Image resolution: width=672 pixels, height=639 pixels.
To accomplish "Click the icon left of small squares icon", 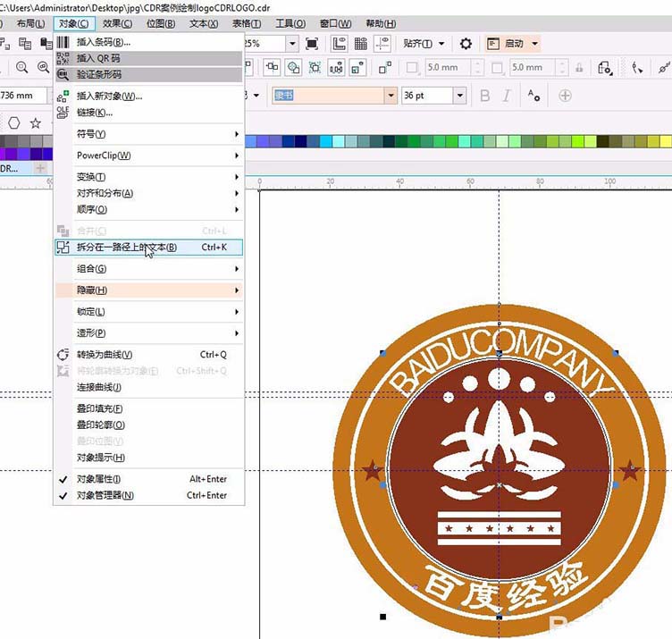I will (x=357, y=67).
